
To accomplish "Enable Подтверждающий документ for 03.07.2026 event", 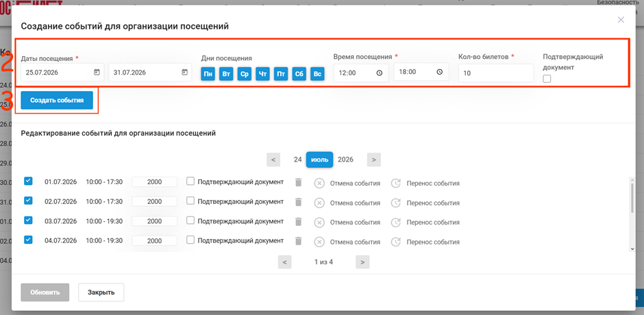I will coord(190,220).
